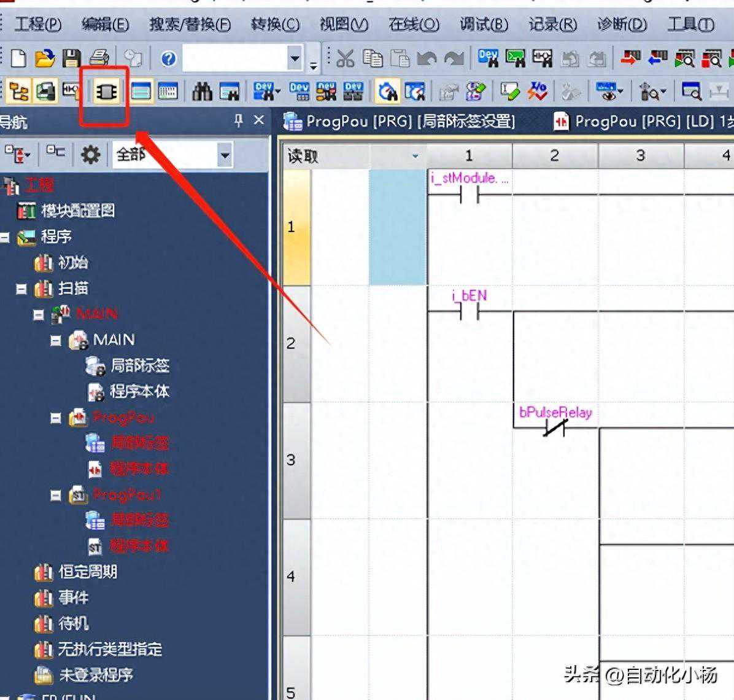Collapse the ProgPou1 tree node

pos(56,495)
